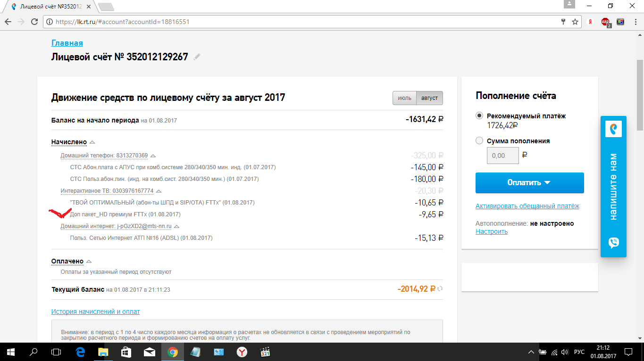
Task: Select the Рекомендуемый платёж radio option
Action: (x=479, y=116)
